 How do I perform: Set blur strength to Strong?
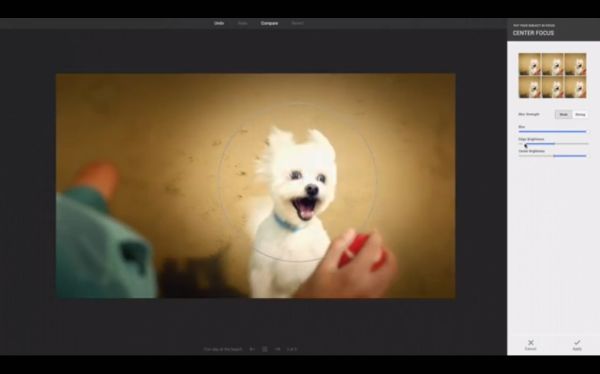click(580, 114)
